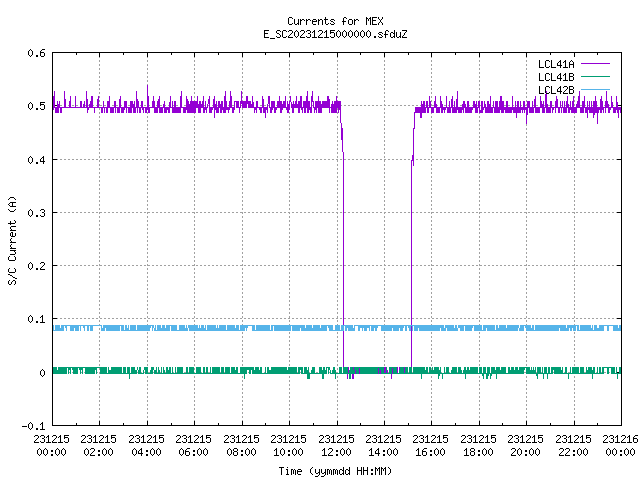Click the y-axis tick value 0.3
This screenshot has width=640, height=480.
click(x=36, y=213)
